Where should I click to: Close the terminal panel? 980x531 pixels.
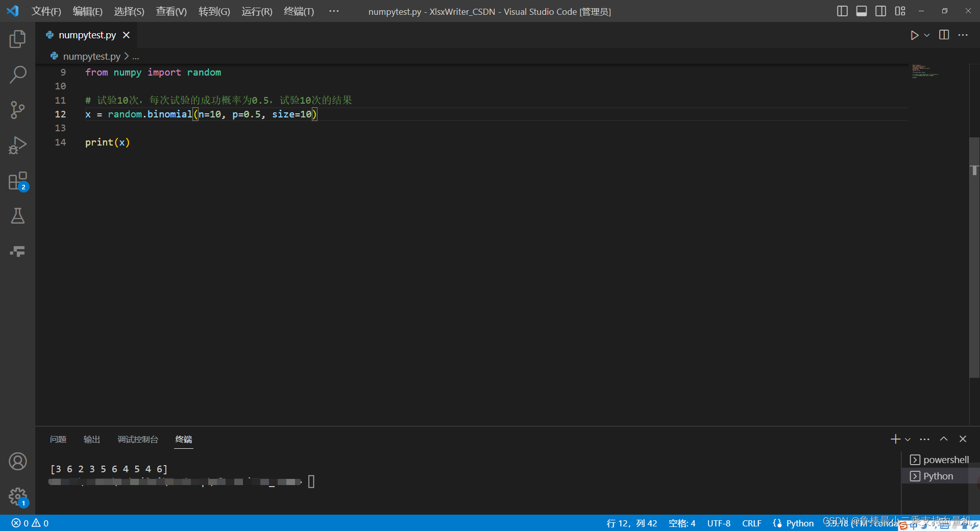pyautogui.click(x=963, y=439)
